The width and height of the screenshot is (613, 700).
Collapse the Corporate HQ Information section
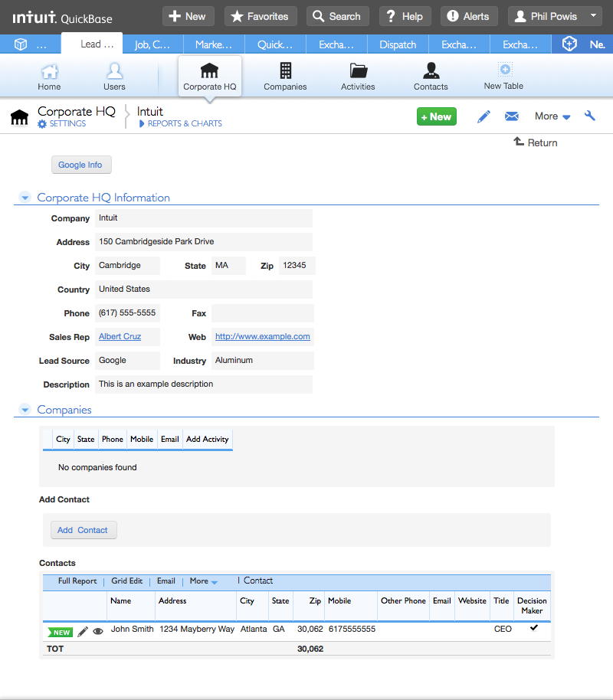tap(25, 198)
